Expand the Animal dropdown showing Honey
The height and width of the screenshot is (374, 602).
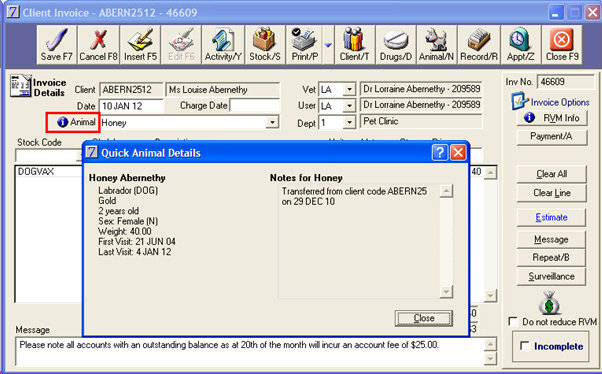(x=272, y=122)
